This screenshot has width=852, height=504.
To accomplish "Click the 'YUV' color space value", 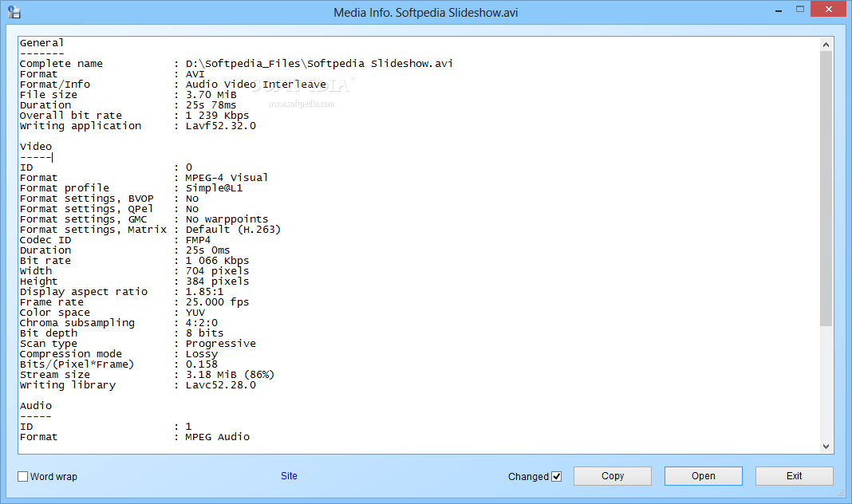I will (x=195, y=313).
